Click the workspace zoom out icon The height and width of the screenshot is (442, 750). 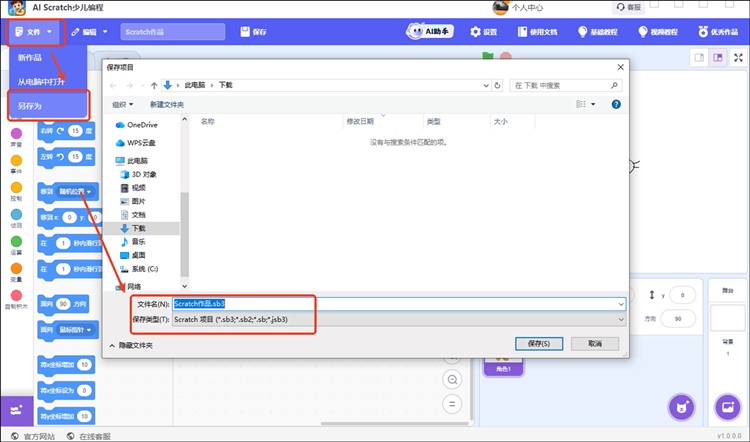(x=452, y=379)
